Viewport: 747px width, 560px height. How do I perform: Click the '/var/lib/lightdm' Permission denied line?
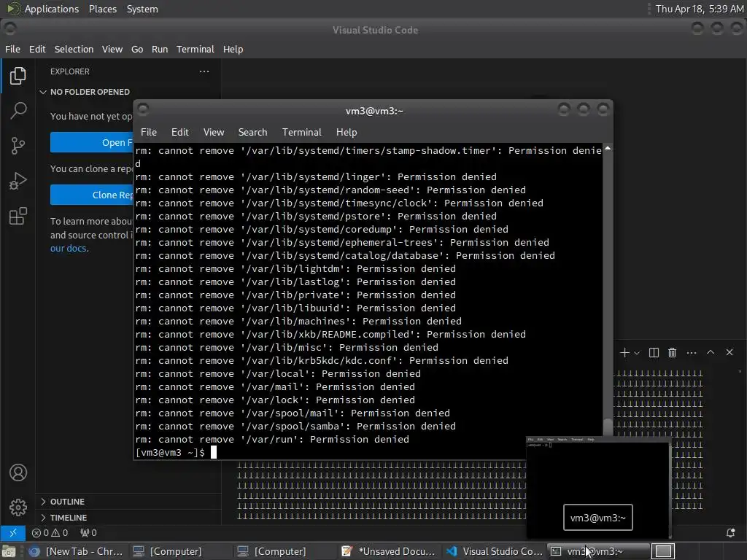[x=295, y=268]
